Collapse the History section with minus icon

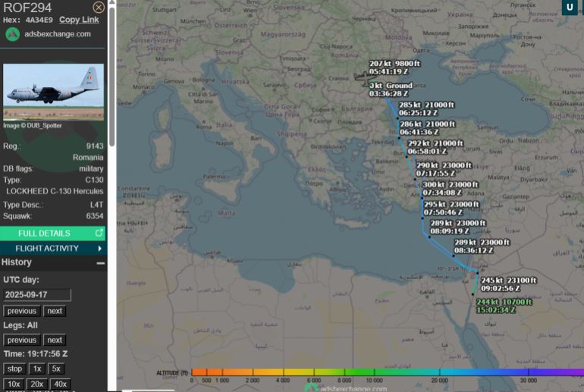(x=100, y=263)
